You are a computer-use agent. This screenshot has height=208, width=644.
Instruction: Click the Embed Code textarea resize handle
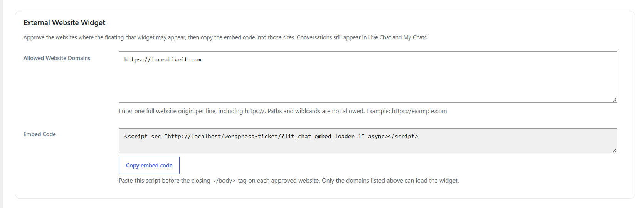(614, 151)
